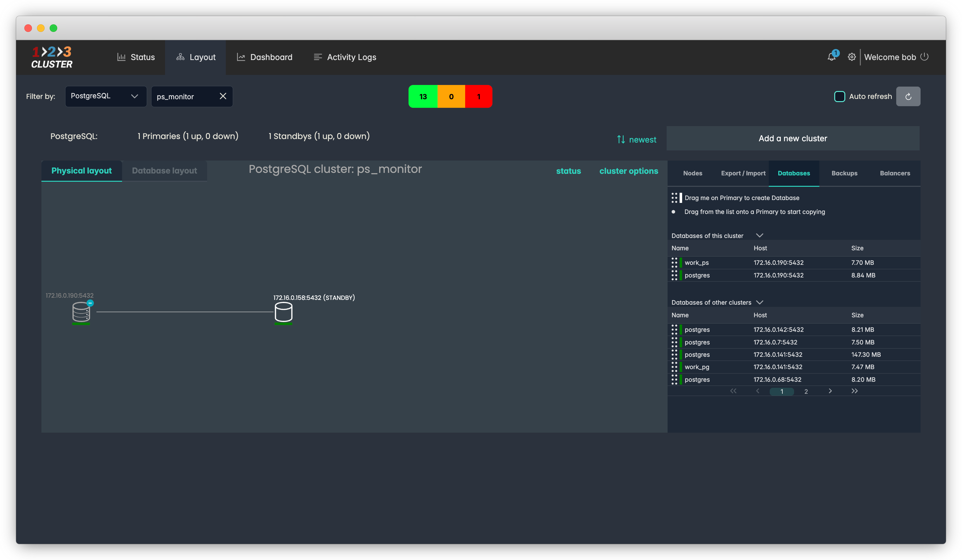Viewport: 962px width, 560px height.
Task: Collapse Databases of other clusters section
Action: pos(759,302)
